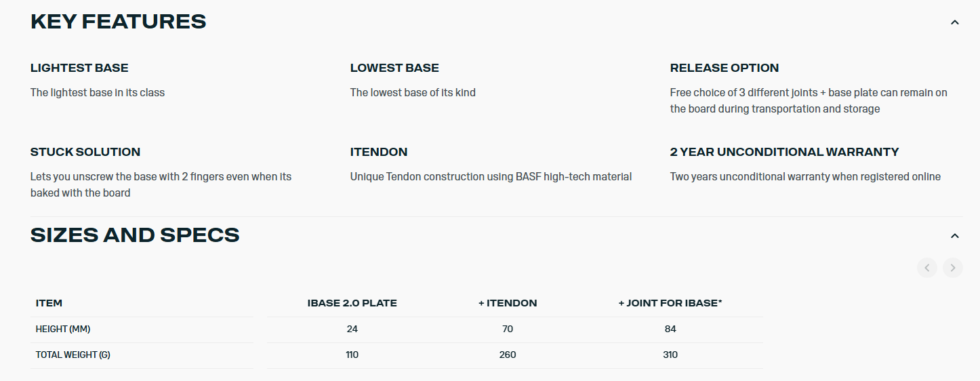The height and width of the screenshot is (381, 980).
Task: Click the iBase 2.0 Plate column header
Action: 352,303
